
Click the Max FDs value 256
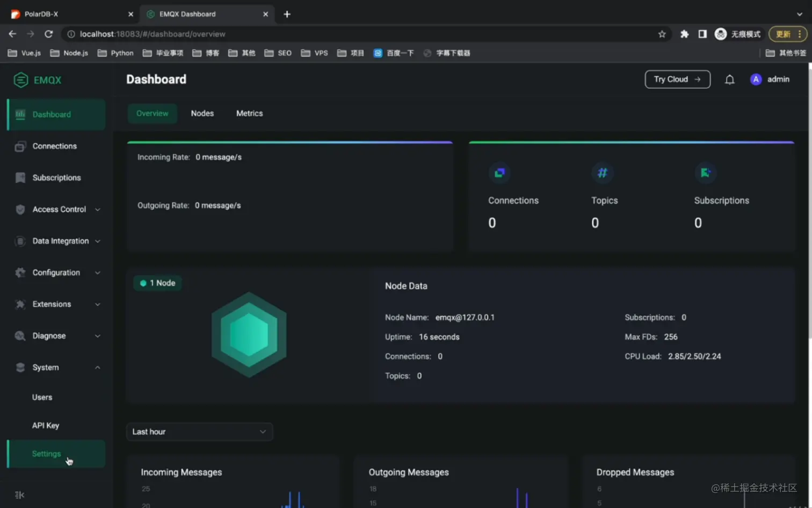[671, 337]
